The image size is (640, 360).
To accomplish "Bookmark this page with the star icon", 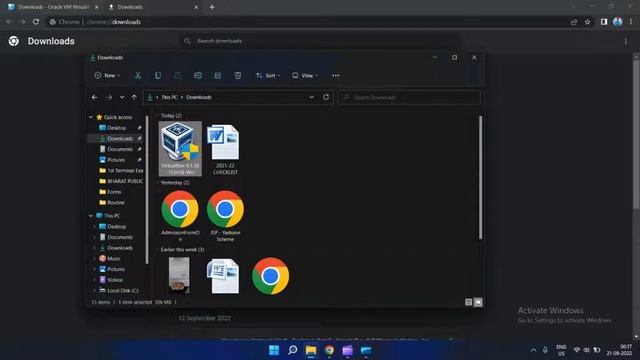I will tap(587, 22).
